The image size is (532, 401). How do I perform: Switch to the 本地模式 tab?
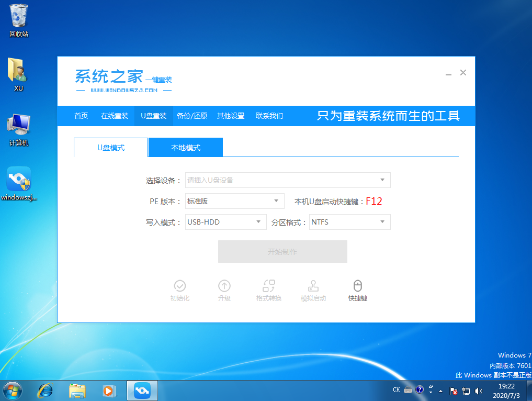[x=186, y=148]
